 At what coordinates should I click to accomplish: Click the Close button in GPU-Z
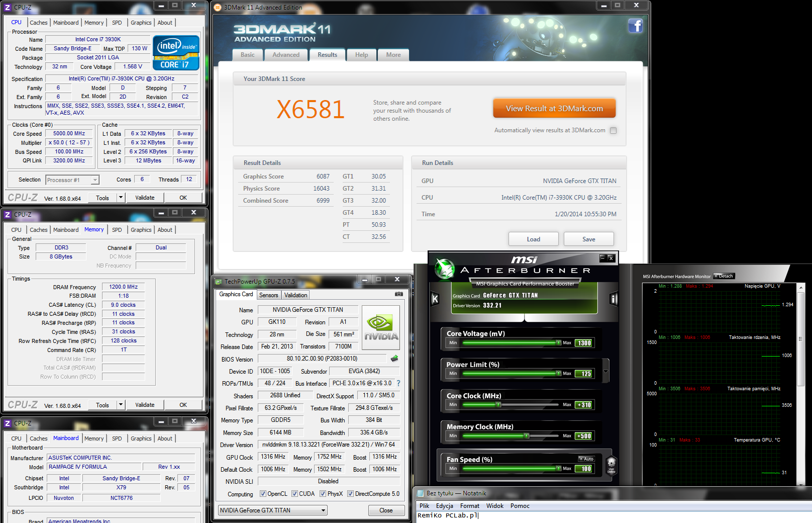[x=386, y=510]
